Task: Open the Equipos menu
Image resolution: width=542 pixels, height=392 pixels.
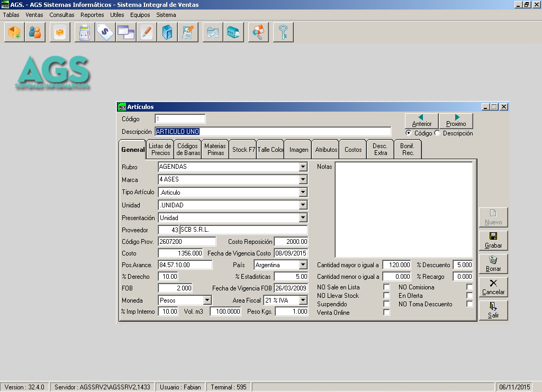Action: 140,15
